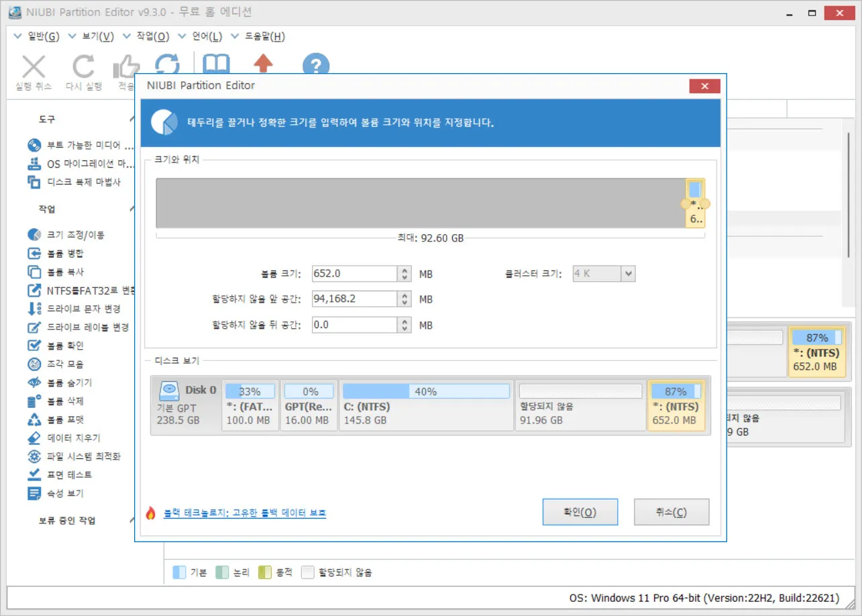
Task: Select Surface Test (표면 테스트) operation
Action: tap(60, 475)
